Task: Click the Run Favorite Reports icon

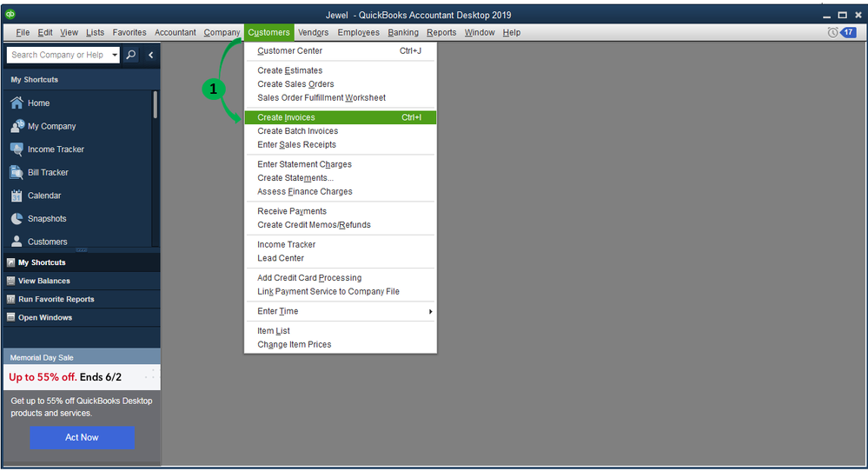Action: tap(10, 299)
